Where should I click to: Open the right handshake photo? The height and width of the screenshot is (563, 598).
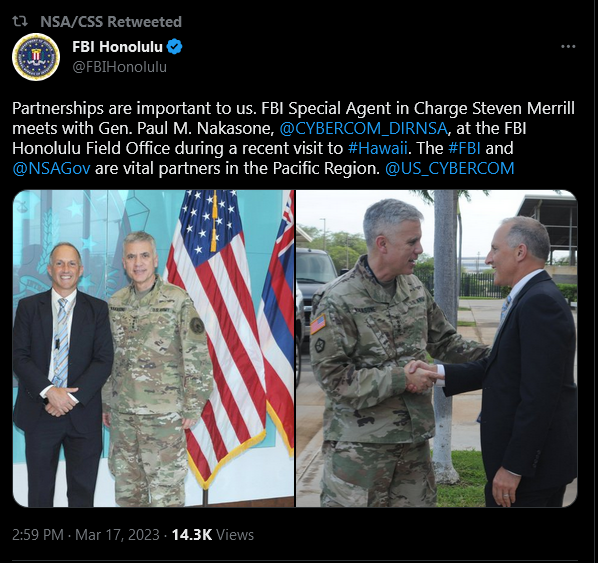pyautogui.click(x=437, y=348)
